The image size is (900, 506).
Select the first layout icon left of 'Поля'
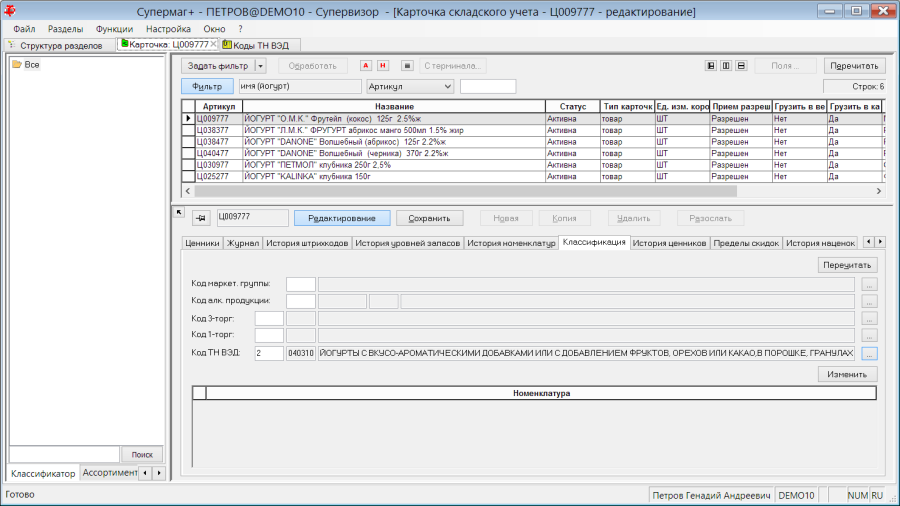click(x=711, y=66)
